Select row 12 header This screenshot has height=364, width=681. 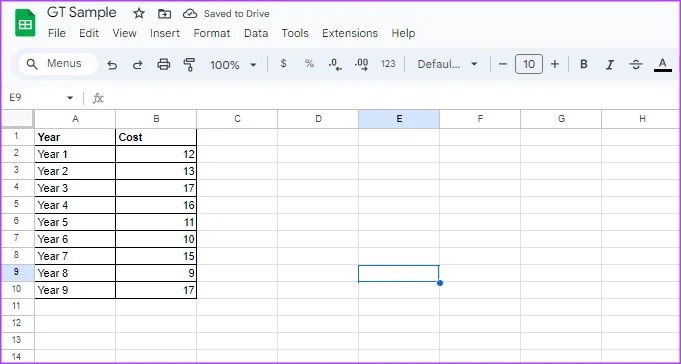tap(18, 324)
